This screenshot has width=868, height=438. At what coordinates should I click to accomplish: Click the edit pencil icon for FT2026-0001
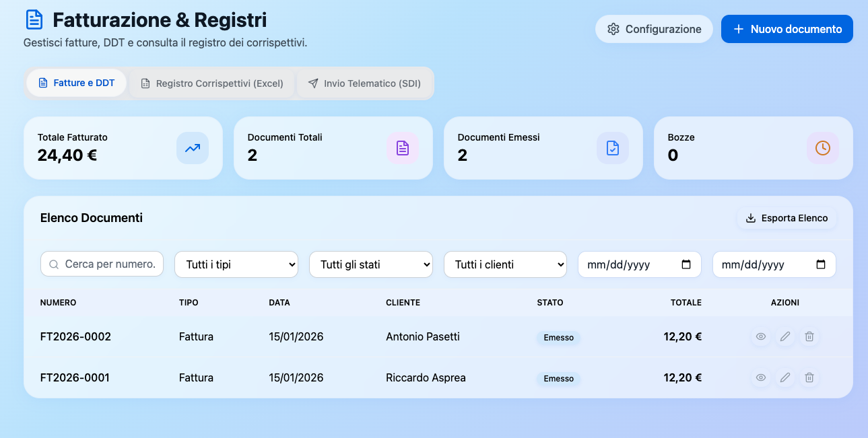click(x=785, y=377)
